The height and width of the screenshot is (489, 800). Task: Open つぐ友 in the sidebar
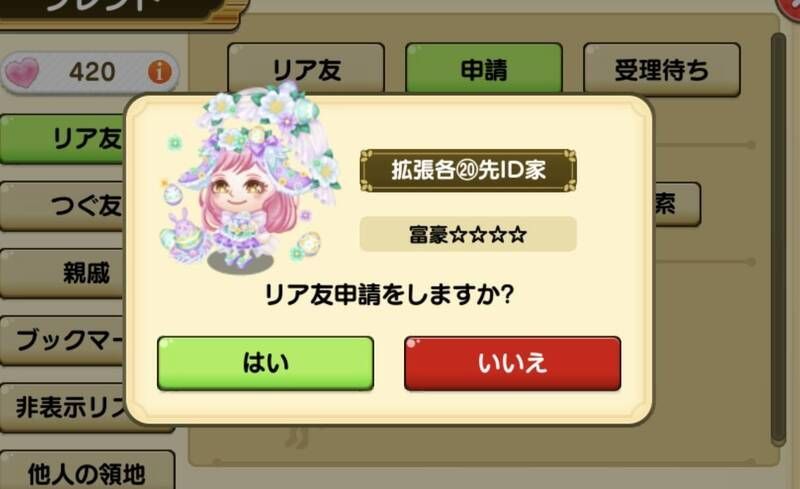click(x=64, y=206)
